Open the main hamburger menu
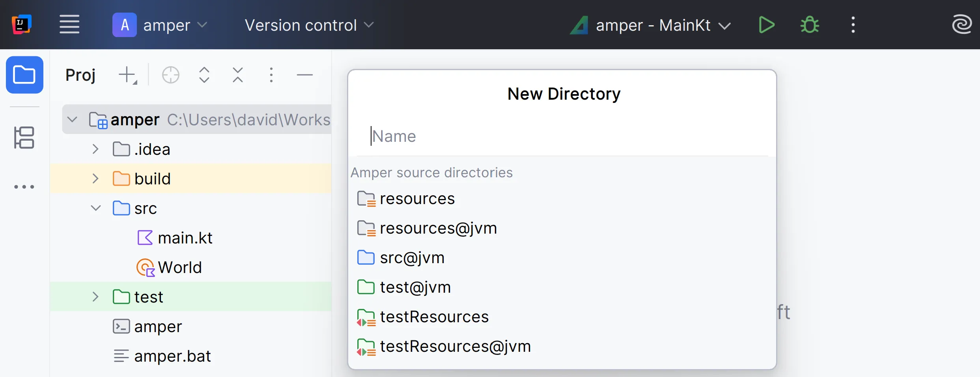The height and width of the screenshot is (377, 980). [69, 25]
